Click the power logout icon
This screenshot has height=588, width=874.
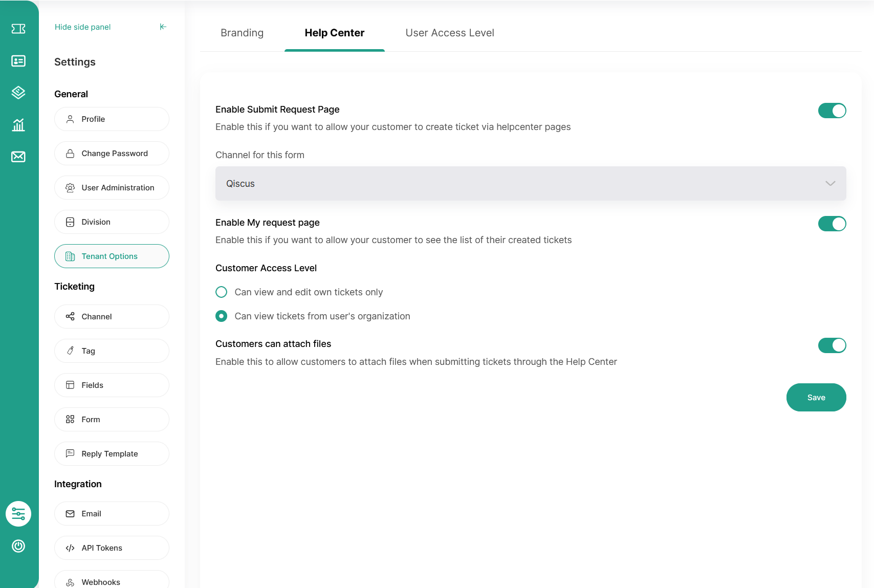pos(18,546)
